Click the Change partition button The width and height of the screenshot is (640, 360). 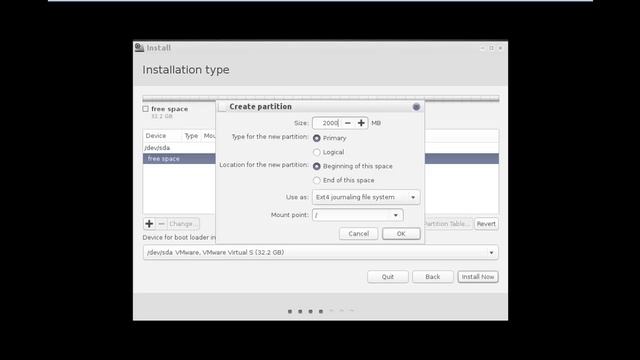pos(183,224)
